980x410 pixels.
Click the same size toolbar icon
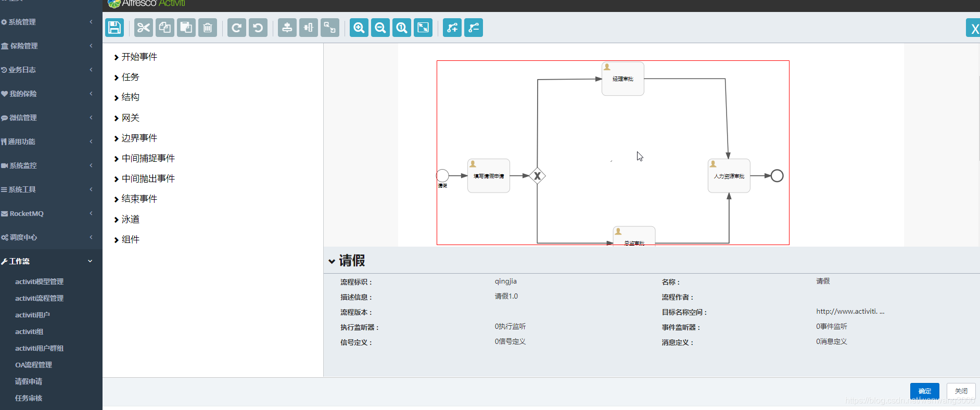point(330,28)
